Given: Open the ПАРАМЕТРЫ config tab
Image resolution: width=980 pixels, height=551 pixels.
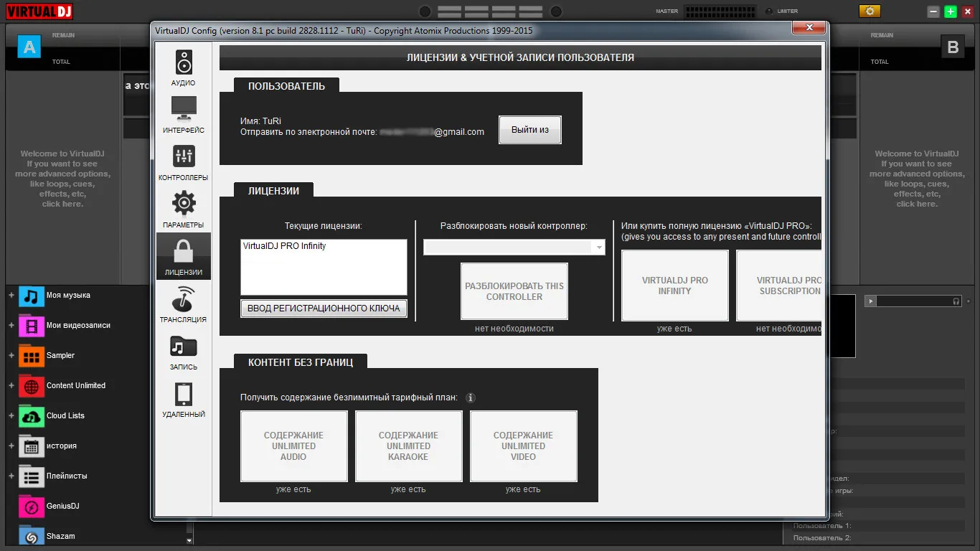Looking at the screenshot, I should (184, 209).
